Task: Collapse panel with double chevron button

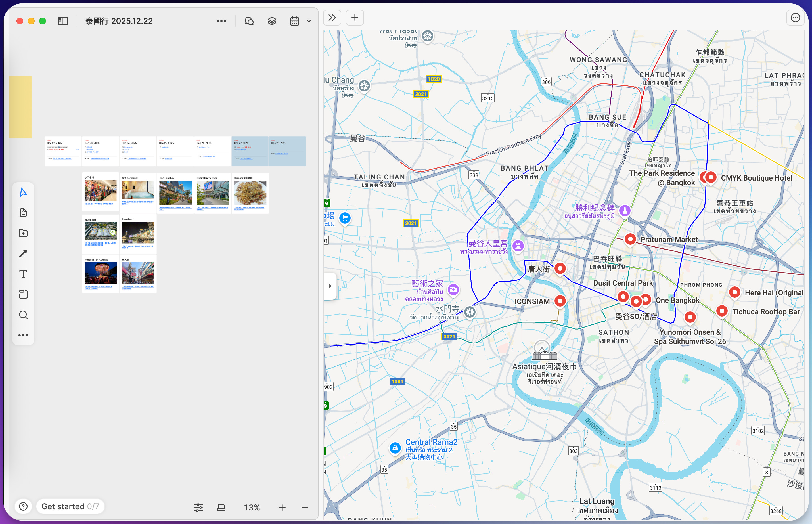Action: click(332, 18)
